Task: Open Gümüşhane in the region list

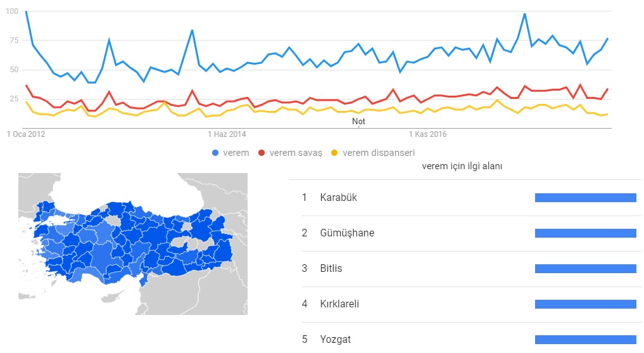Action: point(347,233)
